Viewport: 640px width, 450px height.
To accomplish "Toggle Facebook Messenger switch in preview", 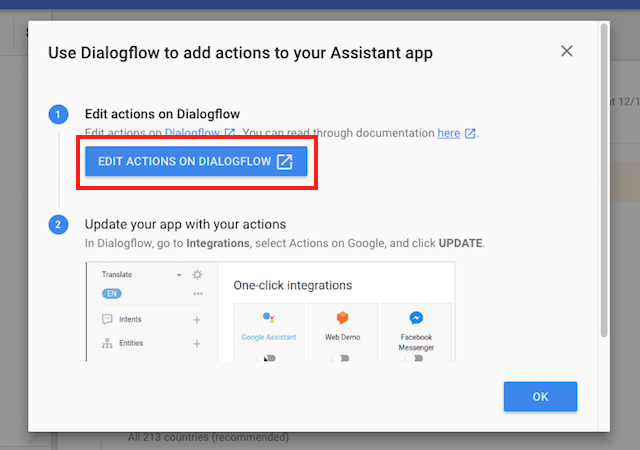I will click(414, 358).
